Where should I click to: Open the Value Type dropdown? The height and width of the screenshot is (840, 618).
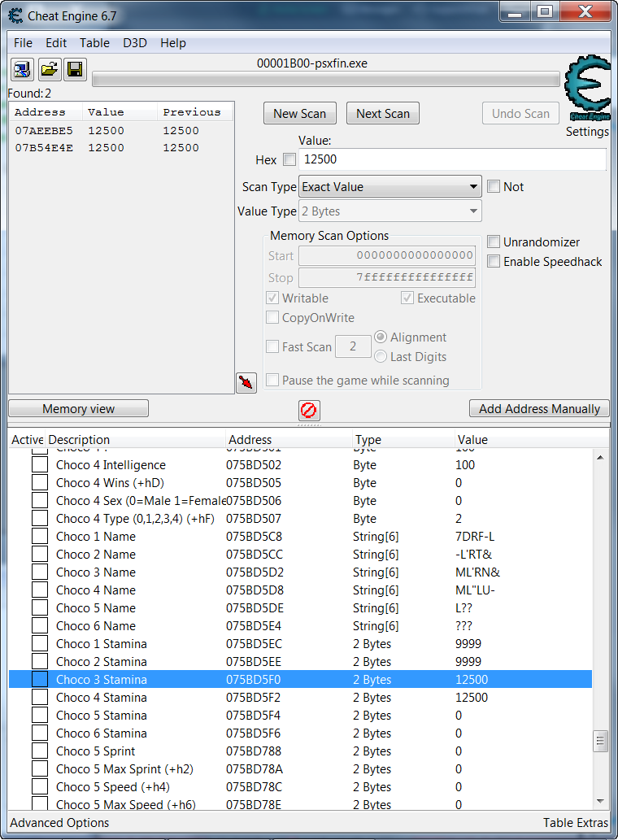[x=390, y=211]
